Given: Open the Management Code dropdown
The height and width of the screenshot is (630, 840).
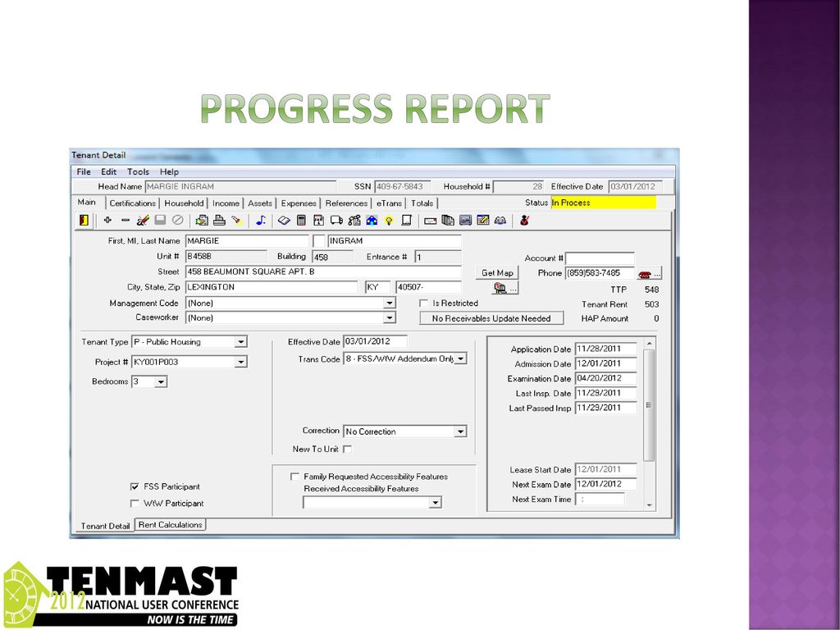Looking at the screenshot, I should coord(390,304).
